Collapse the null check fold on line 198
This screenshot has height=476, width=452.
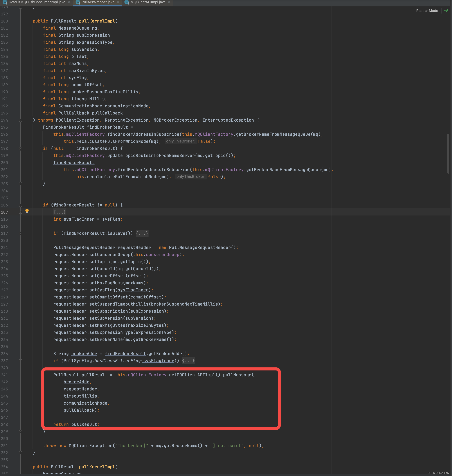click(x=20, y=148)
